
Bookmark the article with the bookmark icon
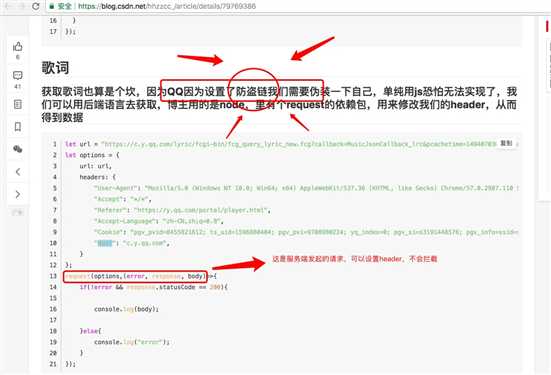point(18,127)
